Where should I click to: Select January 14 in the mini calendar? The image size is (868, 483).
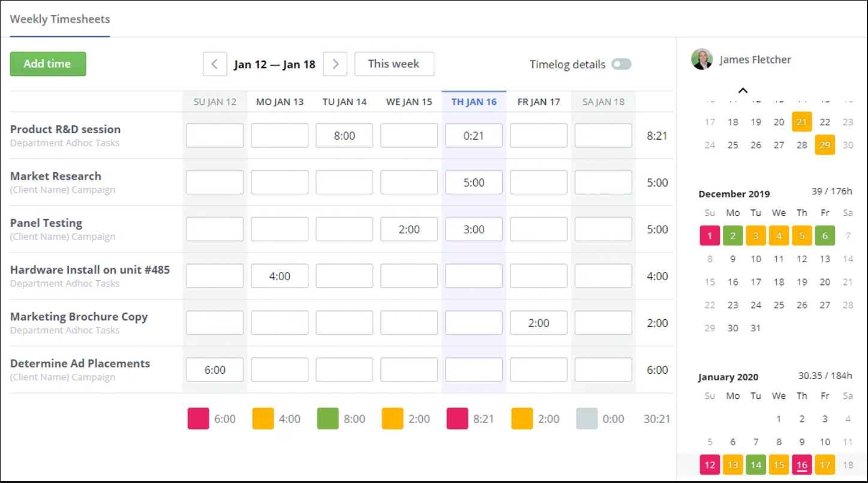(756, 465)
